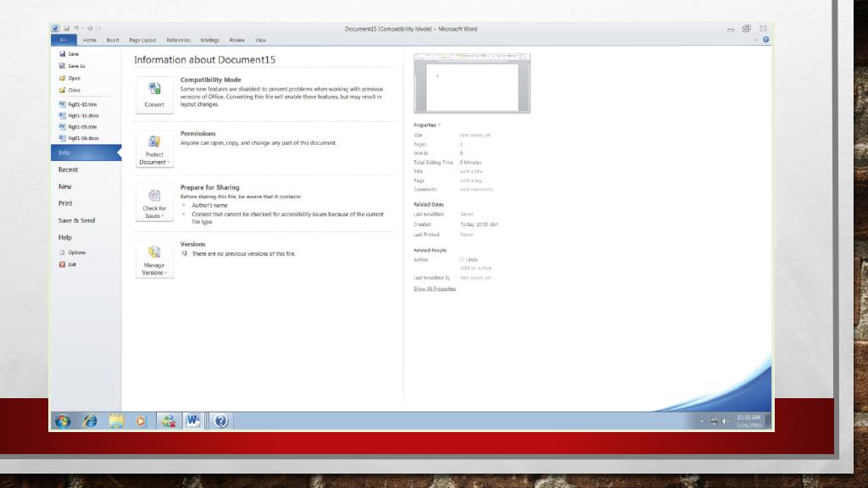Click the Word icon in the title bar
Image resolution: width=868 pixels, height=488 pixels.
coord(55,28)
